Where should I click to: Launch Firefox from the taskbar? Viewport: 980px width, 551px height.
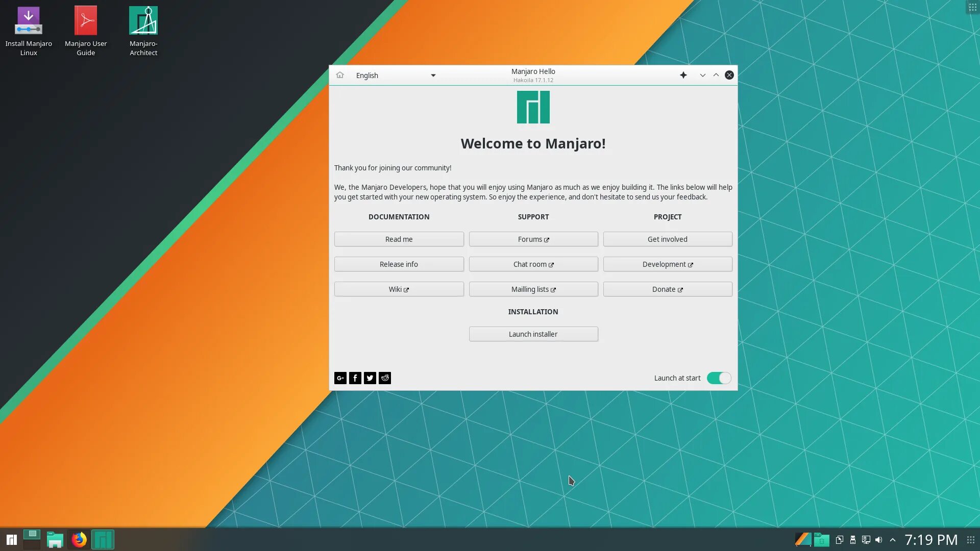(79, 540)
